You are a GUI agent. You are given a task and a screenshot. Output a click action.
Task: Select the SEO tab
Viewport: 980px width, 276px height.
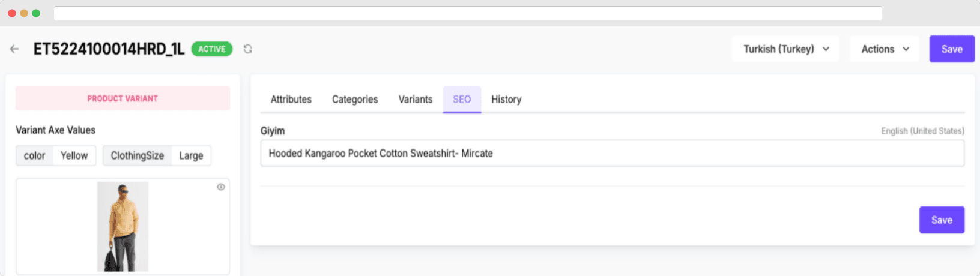point(462,100)
